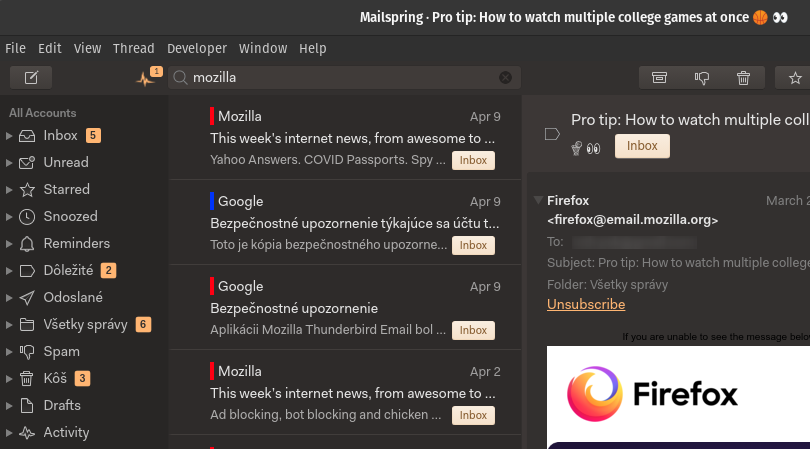Select the Odoslané folder label
The height and width of the screenshot is (449, 810).
tap(73, 298)
